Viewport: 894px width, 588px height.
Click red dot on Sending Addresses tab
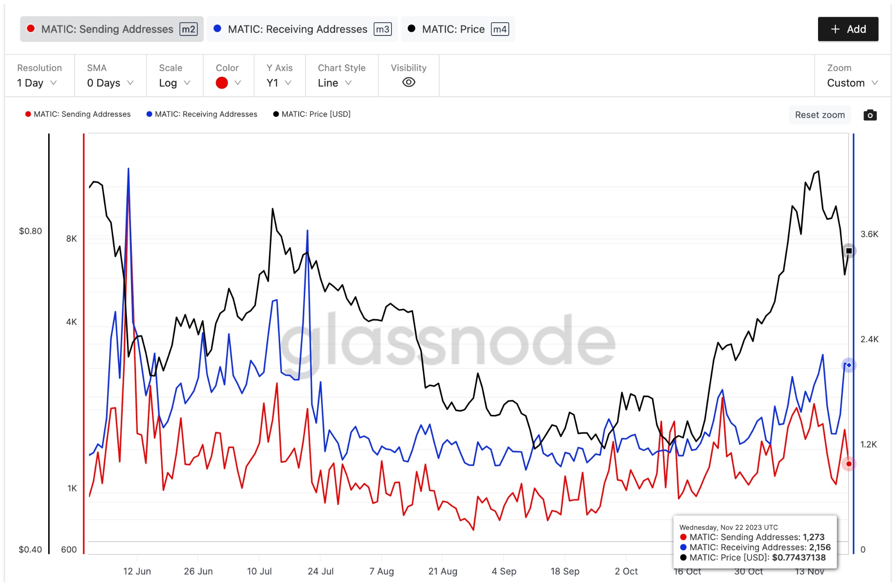click(31, 29)
